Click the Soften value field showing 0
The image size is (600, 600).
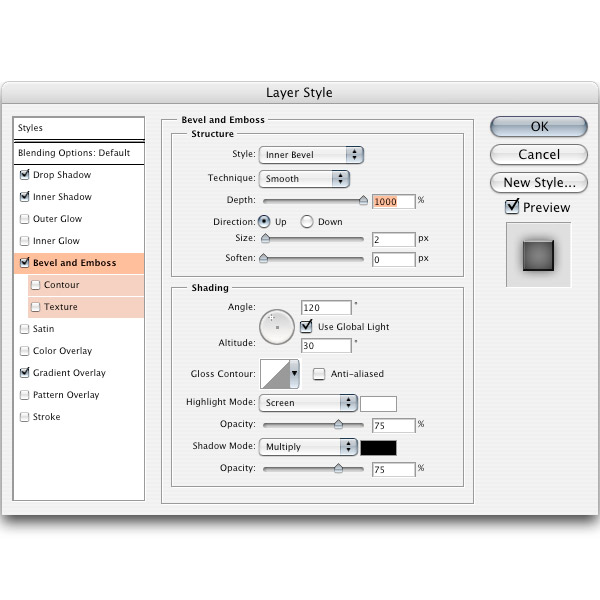point(394,259)
